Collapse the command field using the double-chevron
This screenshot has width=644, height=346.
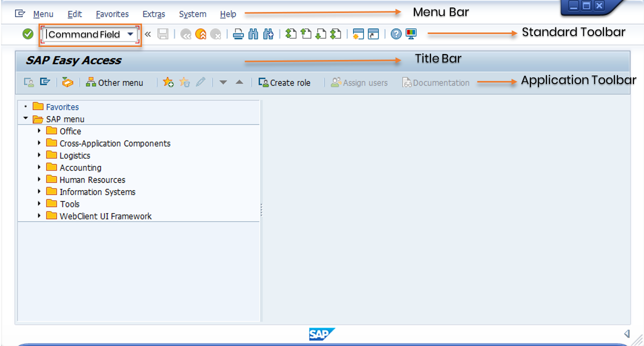click(x=148, y=34)
